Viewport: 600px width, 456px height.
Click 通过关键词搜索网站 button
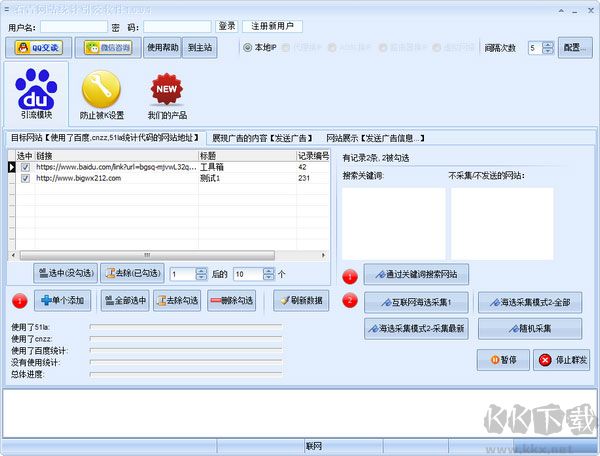(x=416, y=274)
